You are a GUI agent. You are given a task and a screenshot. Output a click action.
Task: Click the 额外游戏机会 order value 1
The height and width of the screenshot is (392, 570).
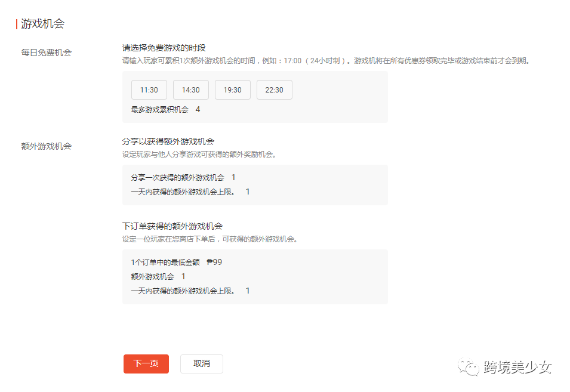click(x=183, y=276)
